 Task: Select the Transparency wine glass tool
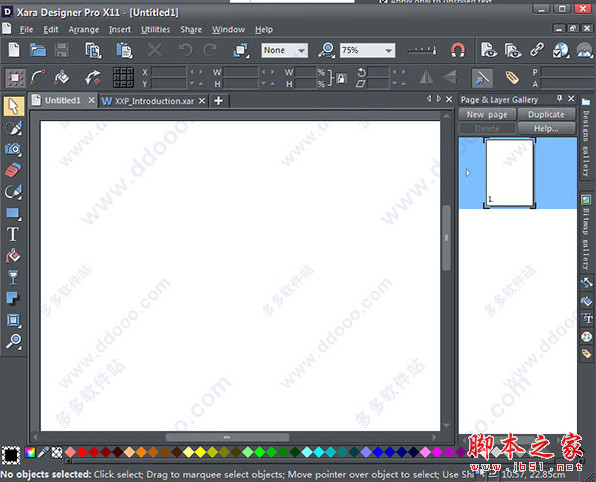(13, 277)
